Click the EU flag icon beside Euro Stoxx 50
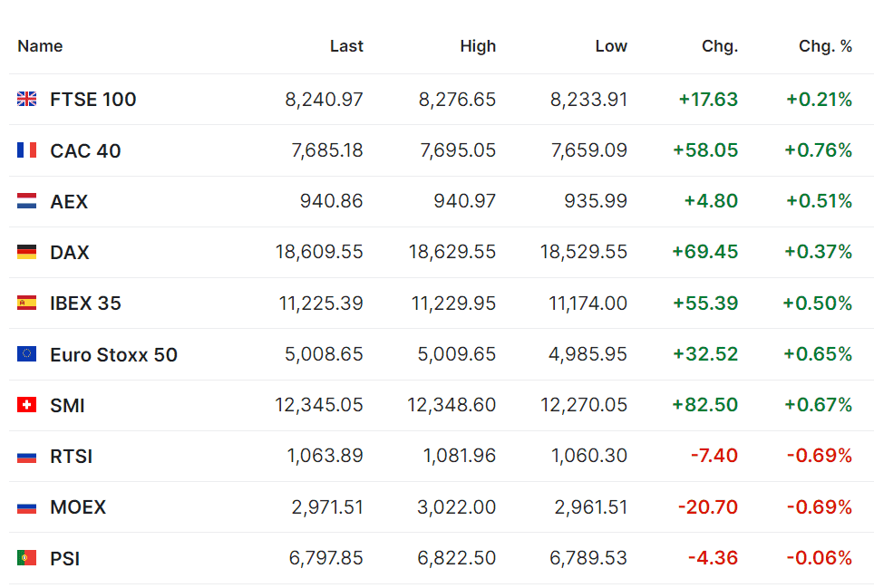The height and width of the screenshot is (588, 874). pyautogui.click(x=27, y=354)
